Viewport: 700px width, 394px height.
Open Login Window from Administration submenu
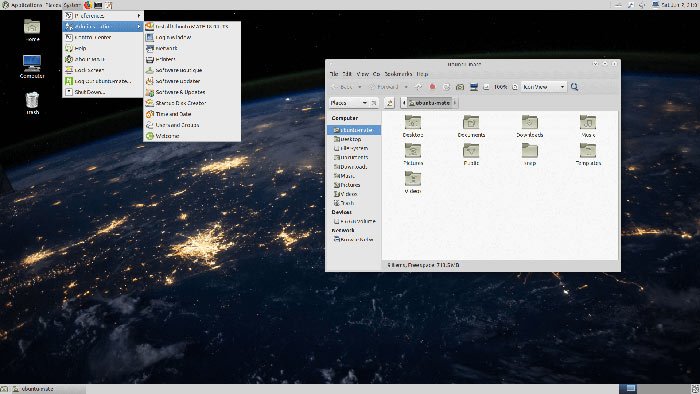click(x=192, y=37)
